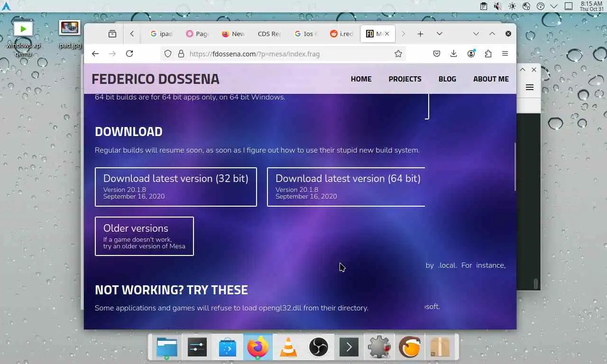Close the active fdossena Mesa tab
The height and width of the screenshot is (364, 607).
(387, 34)
